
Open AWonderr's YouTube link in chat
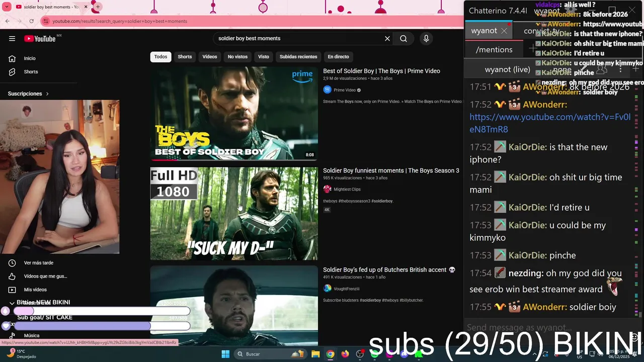click(550, 123)
